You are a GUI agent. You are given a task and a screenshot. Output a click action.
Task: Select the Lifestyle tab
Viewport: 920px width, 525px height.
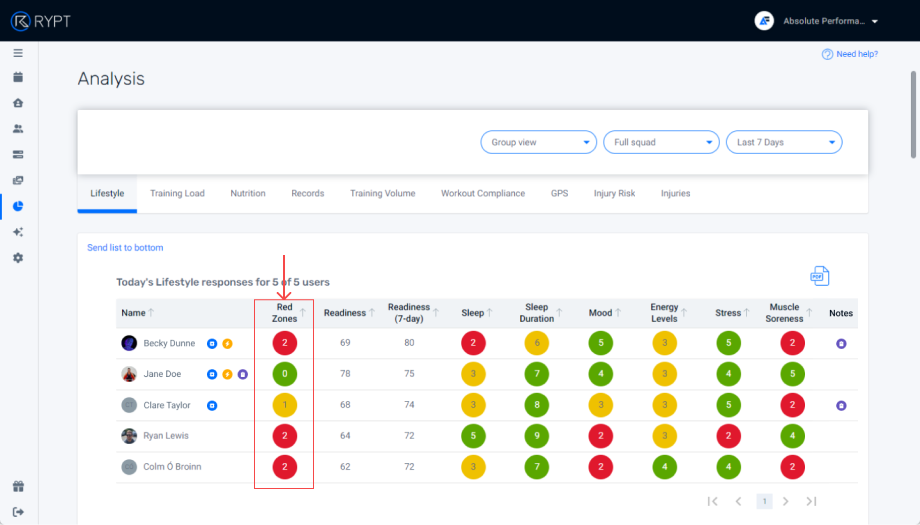coord(107,193)
